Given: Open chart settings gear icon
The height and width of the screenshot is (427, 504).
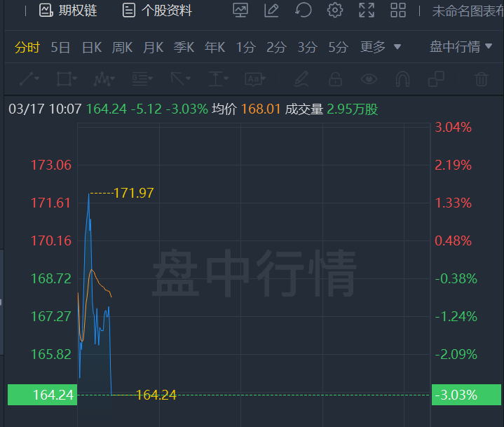Looking at the screenshot, I should (x=335, y=10).
